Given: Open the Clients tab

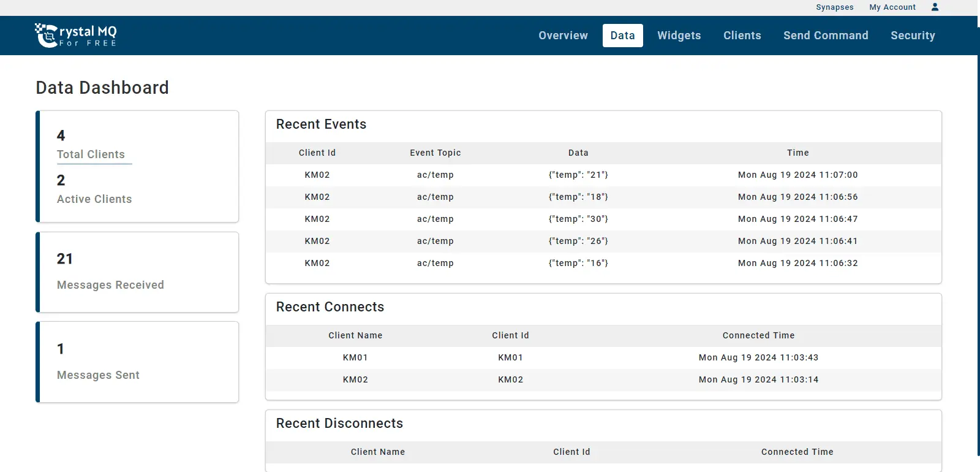Looking at the screenshot, I should pyautogui.click(x=742, y=36).
